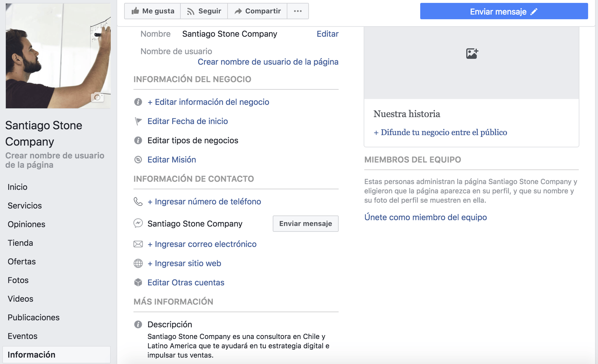Image resolution: width=598 pixels, height=364 pixels.
Task: Click Ingresar sitio web
Action: click(184, 263)
